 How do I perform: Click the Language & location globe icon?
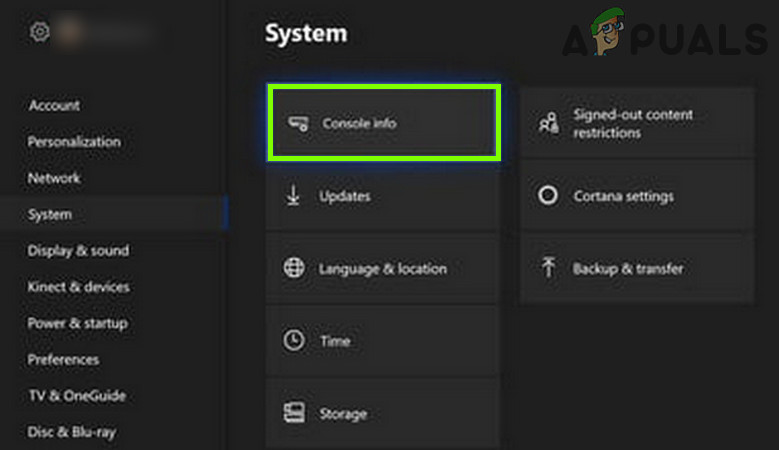click(x=293, y=269)
